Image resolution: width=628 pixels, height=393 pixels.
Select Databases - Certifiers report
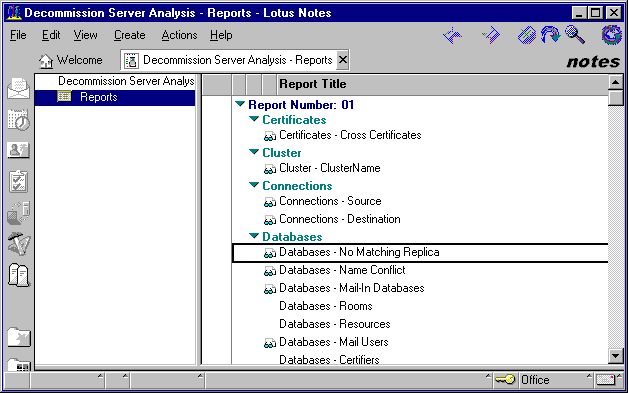pos(329,360)
